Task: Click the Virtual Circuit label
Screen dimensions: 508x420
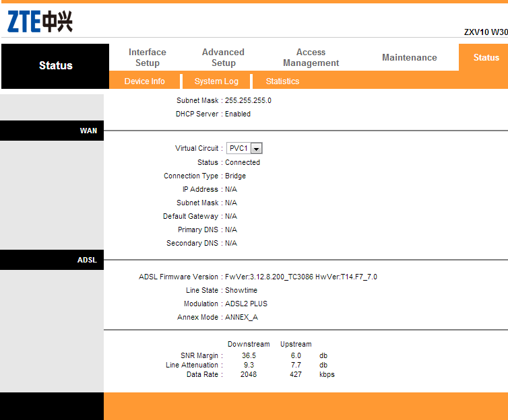Action: (197, 148)
